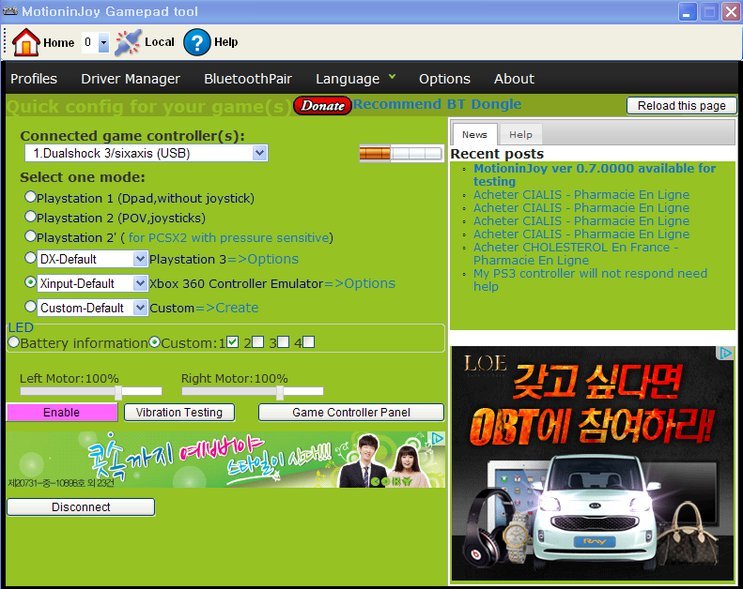Choose Custom LED radio button
743x589 pixels.
[x=154, y=342]
